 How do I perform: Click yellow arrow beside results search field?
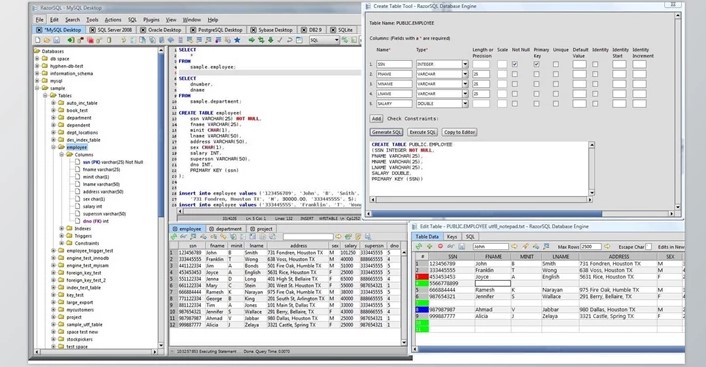point(338,236)
